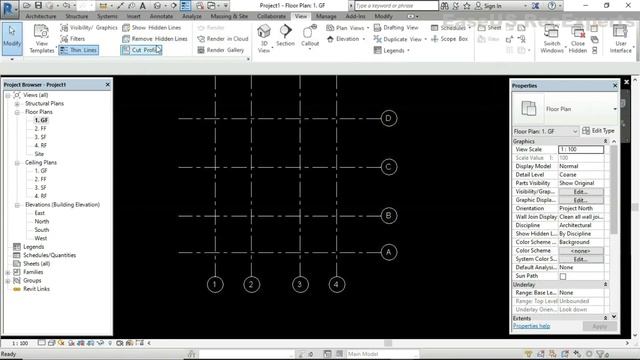Screen dimensions: 640x360
Task: Create a new Sheet
Action: pyautogui.click(x=489, y=28)
